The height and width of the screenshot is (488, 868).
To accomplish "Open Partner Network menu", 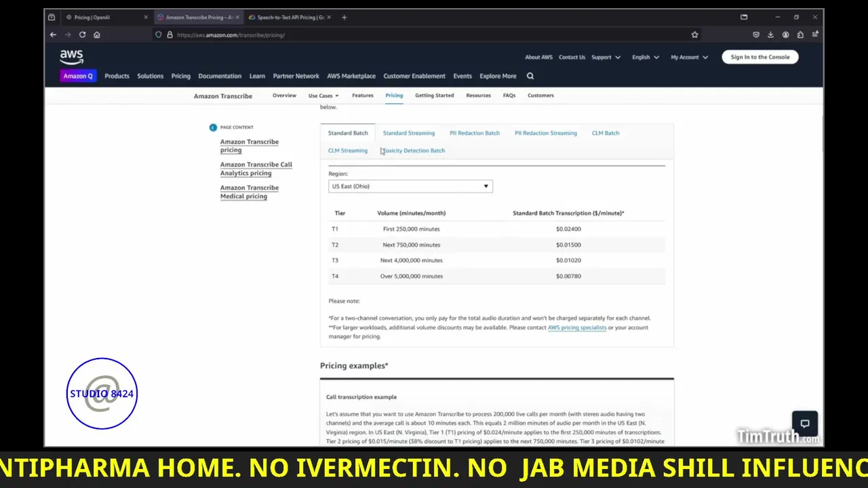I will pyautogui.click(x=296, y=76).
